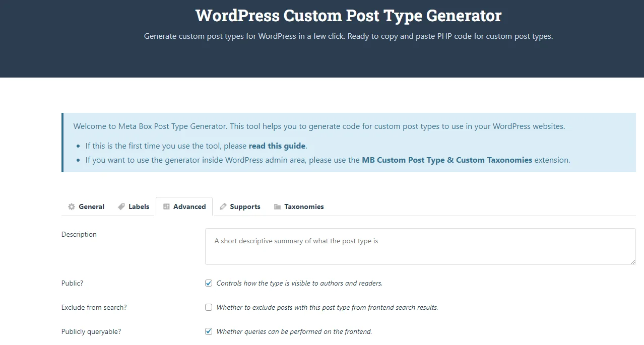Click the tag icon on Labels tab

121,206
